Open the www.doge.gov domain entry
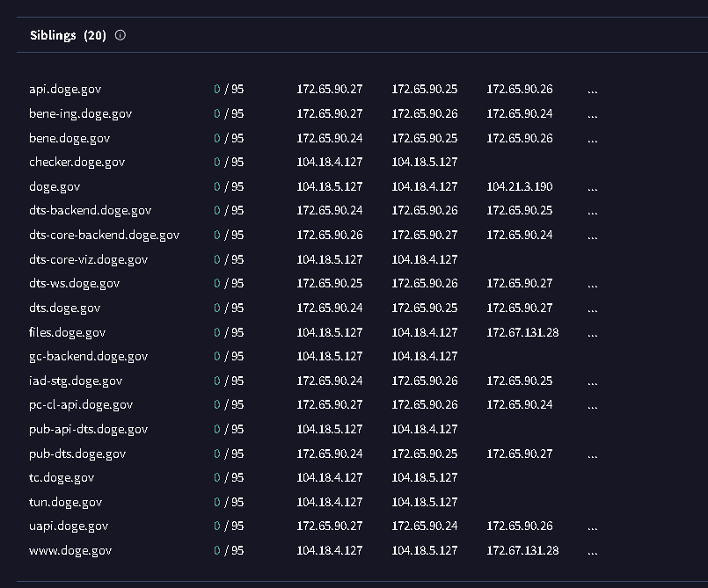The width and height of the screenshot is (708, 588). click(x=70, y=550)
